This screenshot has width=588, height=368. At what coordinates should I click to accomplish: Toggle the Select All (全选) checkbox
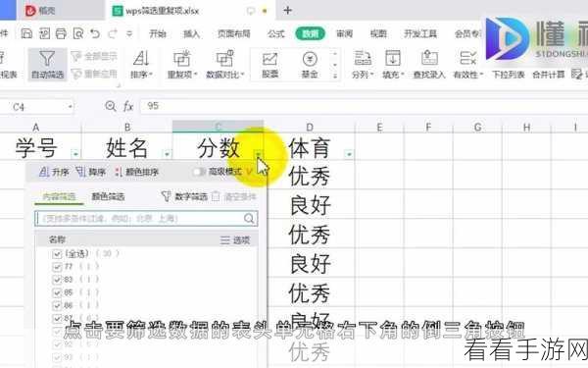point(57,254)
